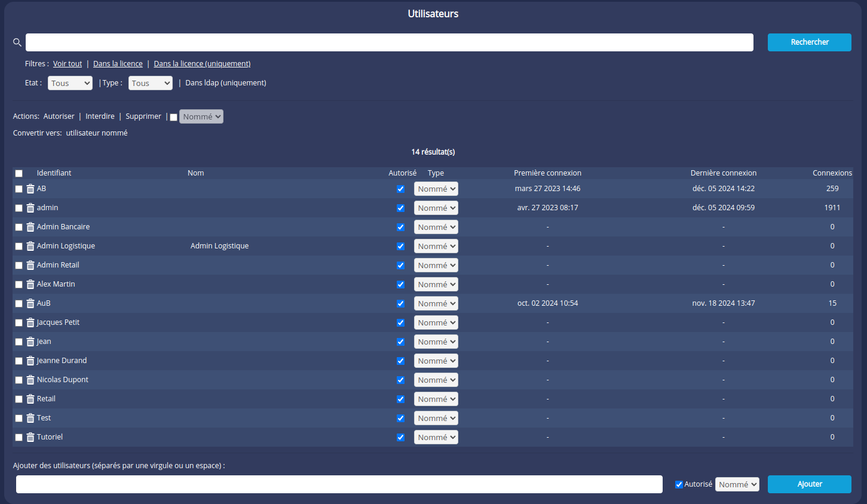
Task: Apply the 'Voir tout' filter
Action: [x=68, y=64]
